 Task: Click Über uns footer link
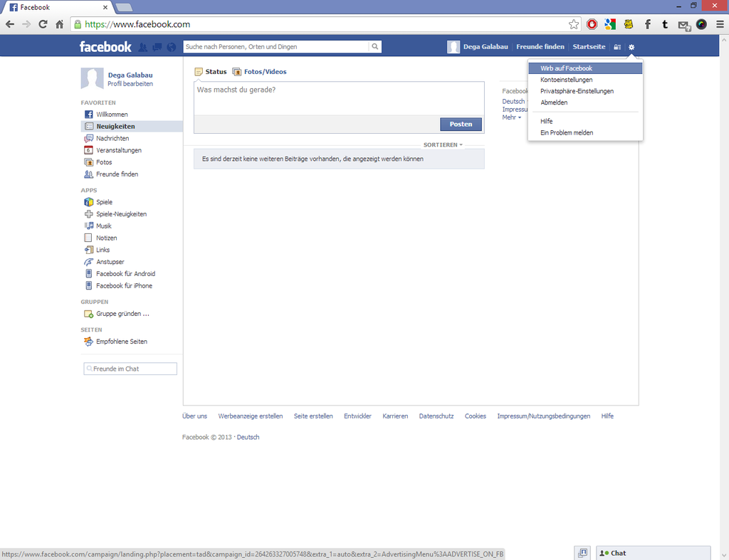194,416
